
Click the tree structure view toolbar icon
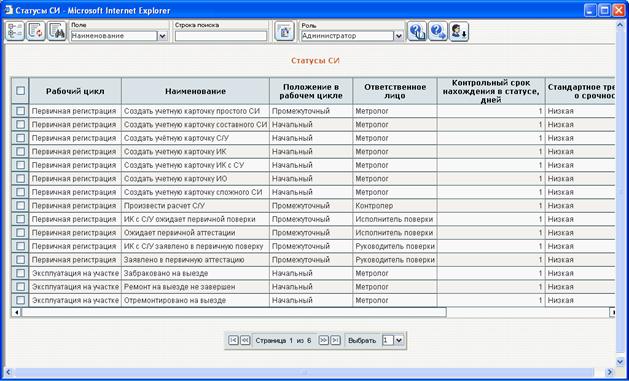pos(15,31)
